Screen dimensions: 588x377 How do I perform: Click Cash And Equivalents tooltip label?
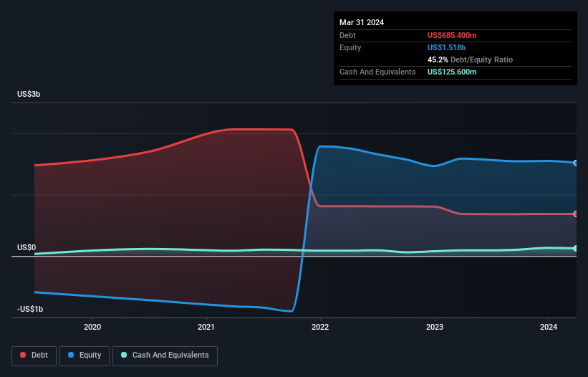click(x=377, y=72)
